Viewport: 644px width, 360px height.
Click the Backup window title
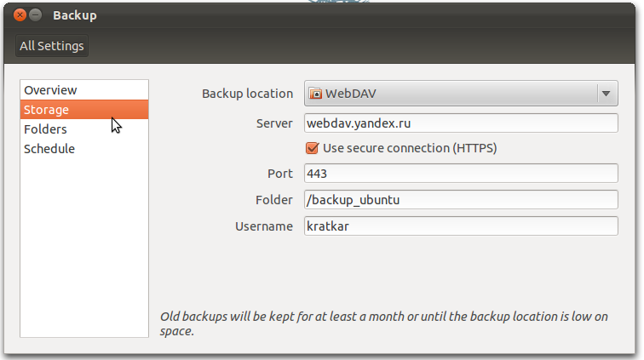click(x=75, y=15)
